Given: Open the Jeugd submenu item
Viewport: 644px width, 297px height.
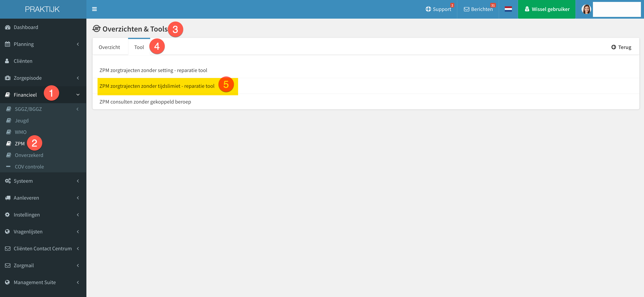Looking at the screenshot, I should (x=43, y=121).
